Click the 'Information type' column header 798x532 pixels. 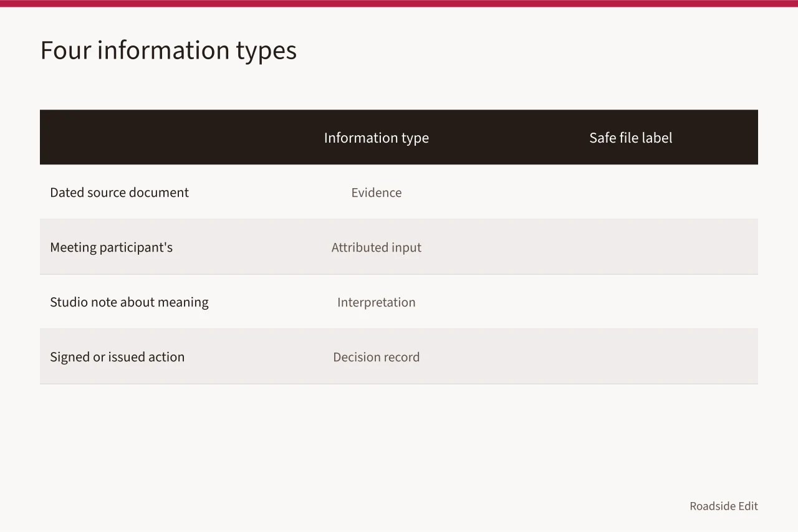pos(377,138)
